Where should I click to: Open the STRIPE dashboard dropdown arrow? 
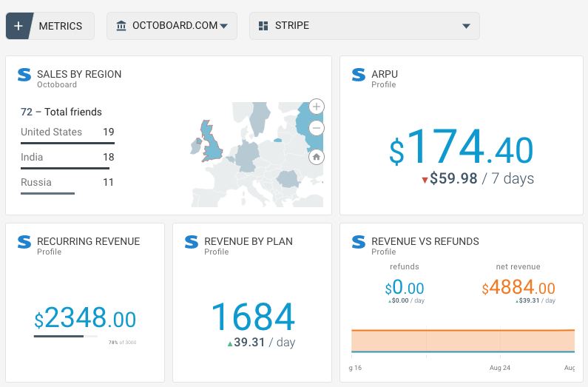[466, 26]
